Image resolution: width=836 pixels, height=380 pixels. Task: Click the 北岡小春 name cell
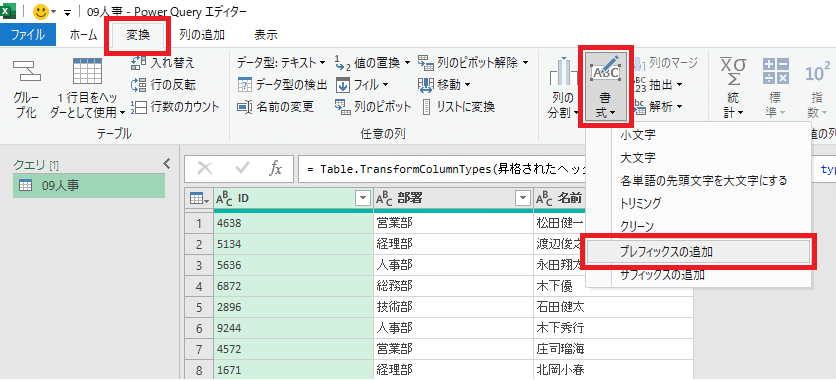[613, 369]
